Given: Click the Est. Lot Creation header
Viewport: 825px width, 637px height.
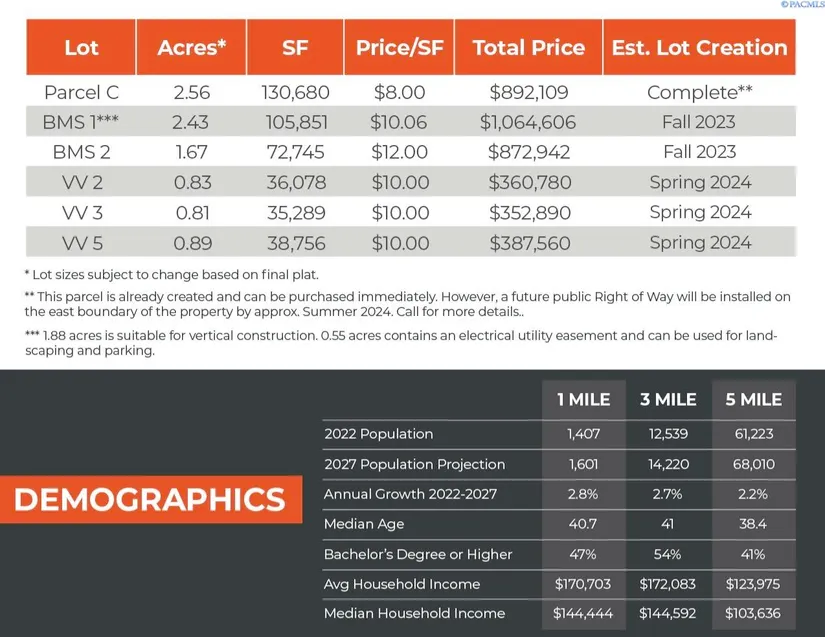Looking at the screenshot, I should [699, 47].
